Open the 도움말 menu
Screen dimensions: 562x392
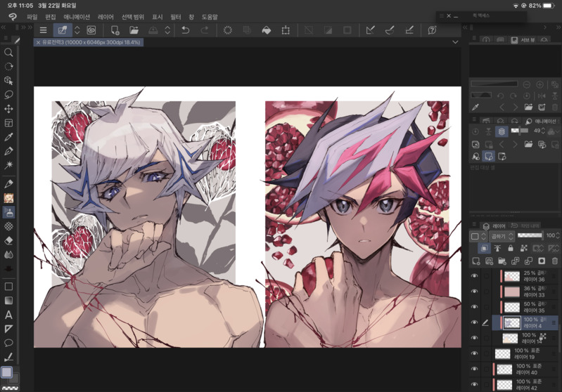tap(210, 17)
